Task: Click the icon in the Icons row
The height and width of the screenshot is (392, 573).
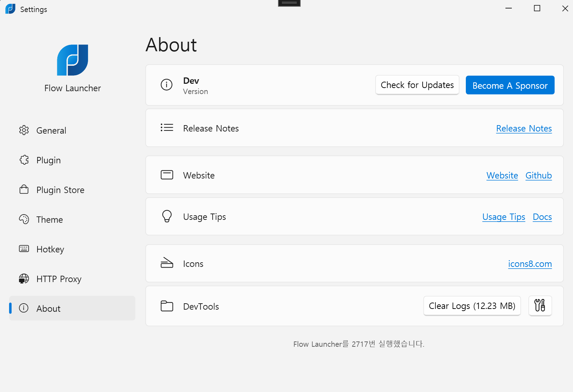Action: coord(167,263)
